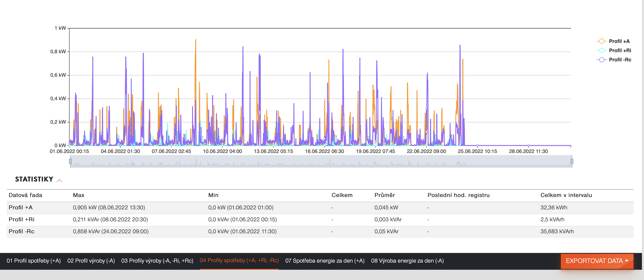Click y-axis label 0,2 kW
This screenshot has height=280, width=644.
coord(58,122)
